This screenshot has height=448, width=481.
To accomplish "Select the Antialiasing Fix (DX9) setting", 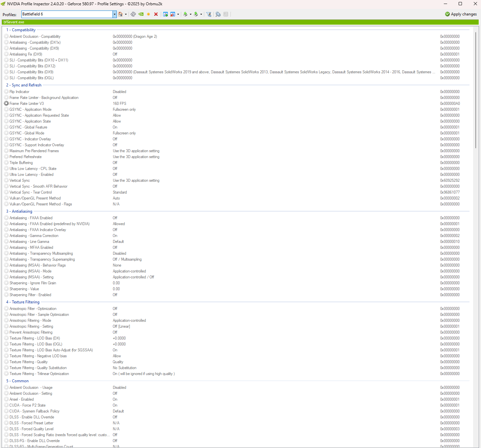I will [236, 54].
